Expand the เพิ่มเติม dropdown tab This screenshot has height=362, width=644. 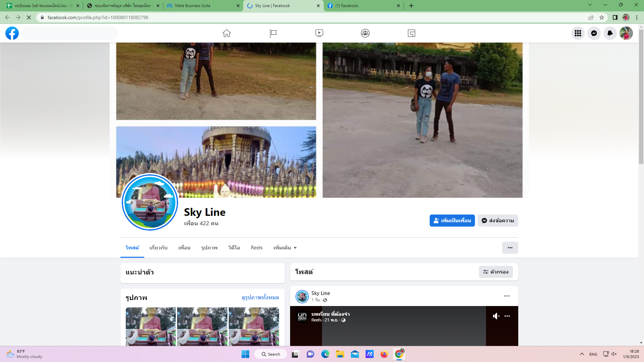(x=285, y=248)
